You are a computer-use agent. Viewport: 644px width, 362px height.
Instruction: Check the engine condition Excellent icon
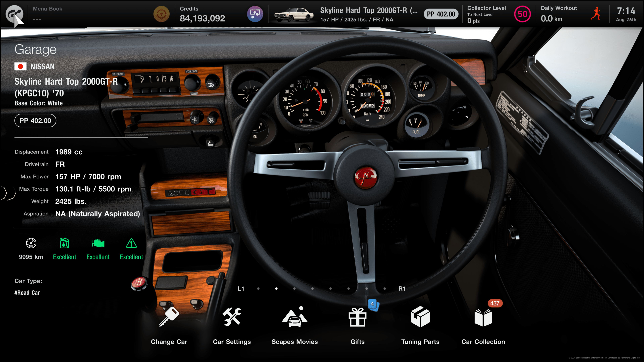click(x=98, y=243)
